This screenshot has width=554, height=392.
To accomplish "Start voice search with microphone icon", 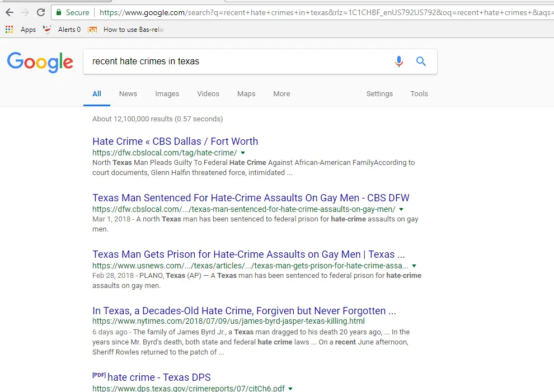I will click(398, 62).
